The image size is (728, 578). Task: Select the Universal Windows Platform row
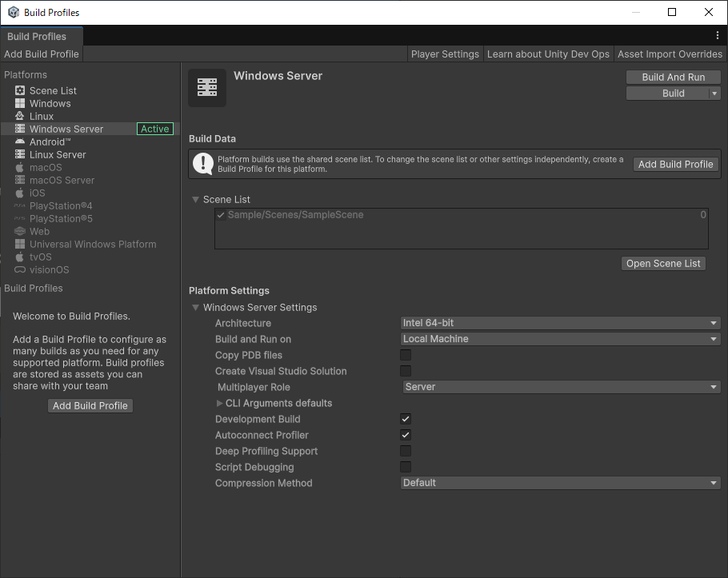click(90, 244)
